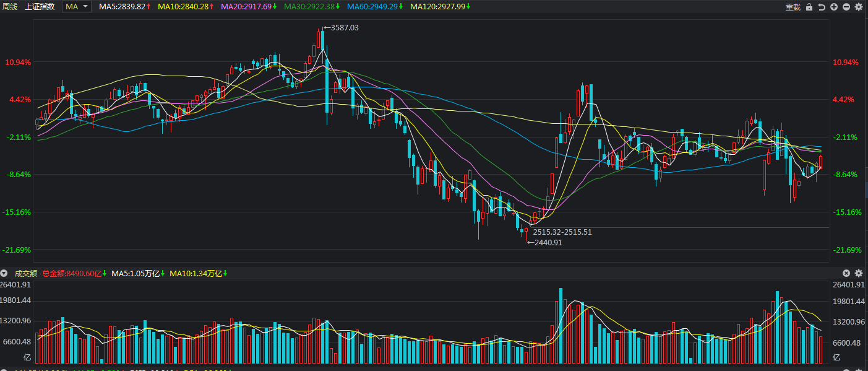Open the MA indicator dropdown

tap(77, 6)
